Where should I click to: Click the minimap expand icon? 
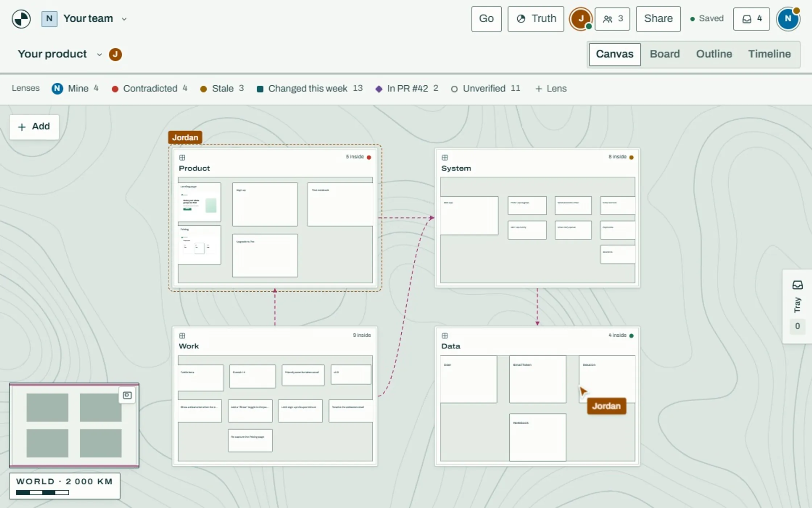tap(127, 395)
